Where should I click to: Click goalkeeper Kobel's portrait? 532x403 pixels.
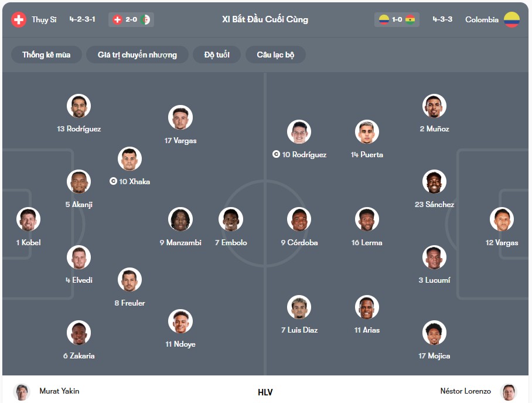coord(29,219)
